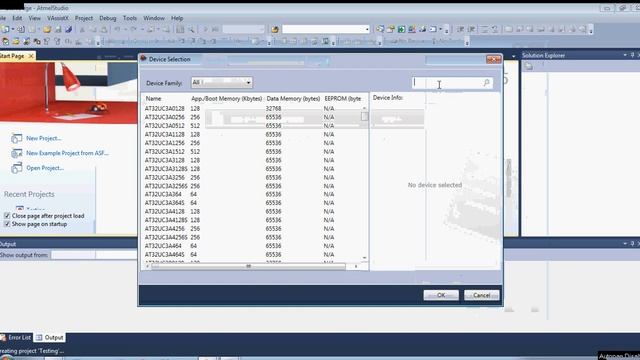Click the Error List tab icon
640x360 pixels.
[x=3, y=338]
